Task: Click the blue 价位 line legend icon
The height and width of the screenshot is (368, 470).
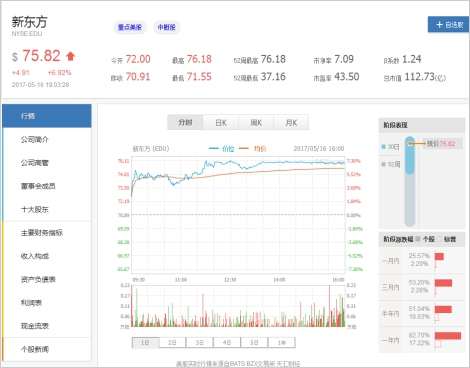Action: [214, 149]
